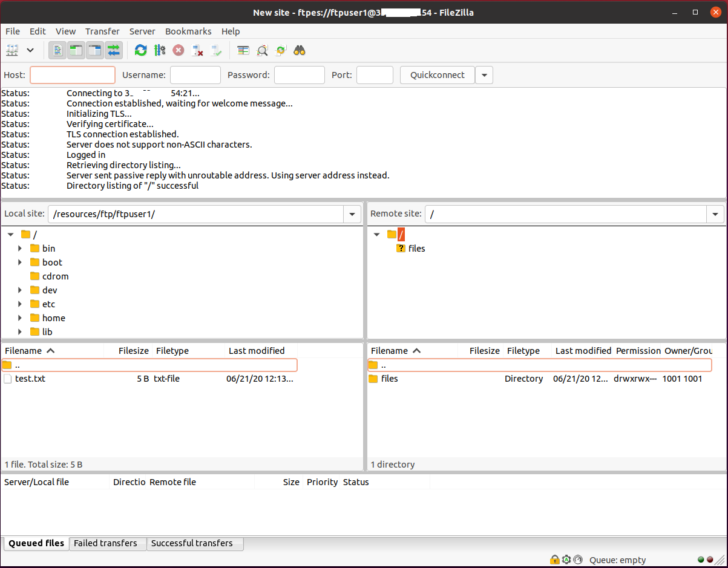Toggle the remote directory tree display

95,50
